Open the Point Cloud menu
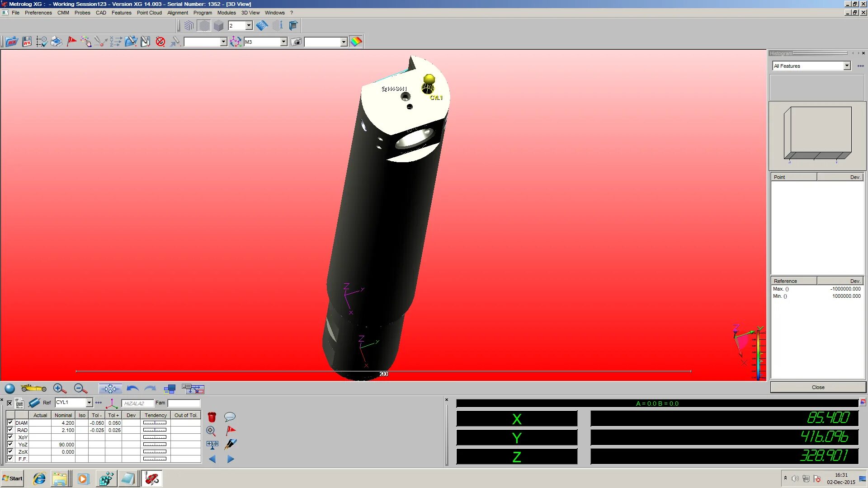 (x=149, y=13)
